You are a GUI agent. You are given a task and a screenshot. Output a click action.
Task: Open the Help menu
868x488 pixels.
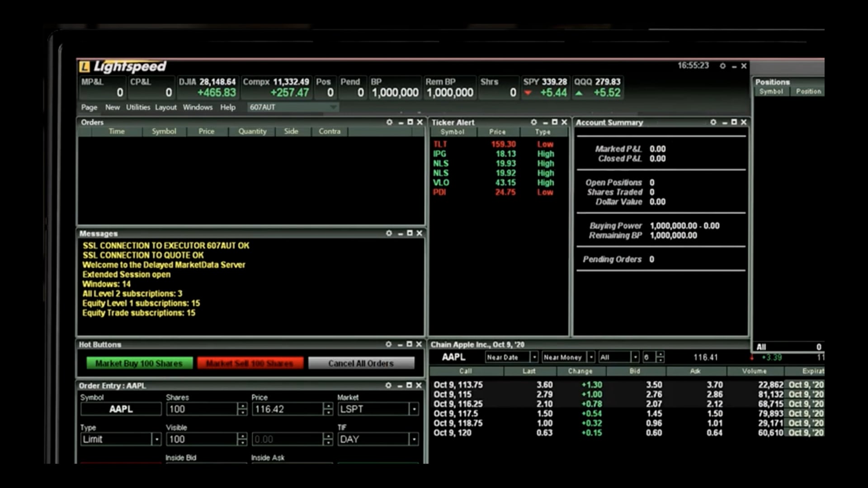point(228,108)
